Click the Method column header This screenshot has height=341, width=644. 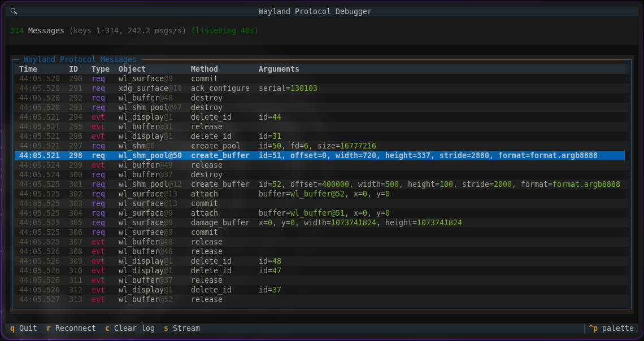pyautogui.click(x=204, y=69)
